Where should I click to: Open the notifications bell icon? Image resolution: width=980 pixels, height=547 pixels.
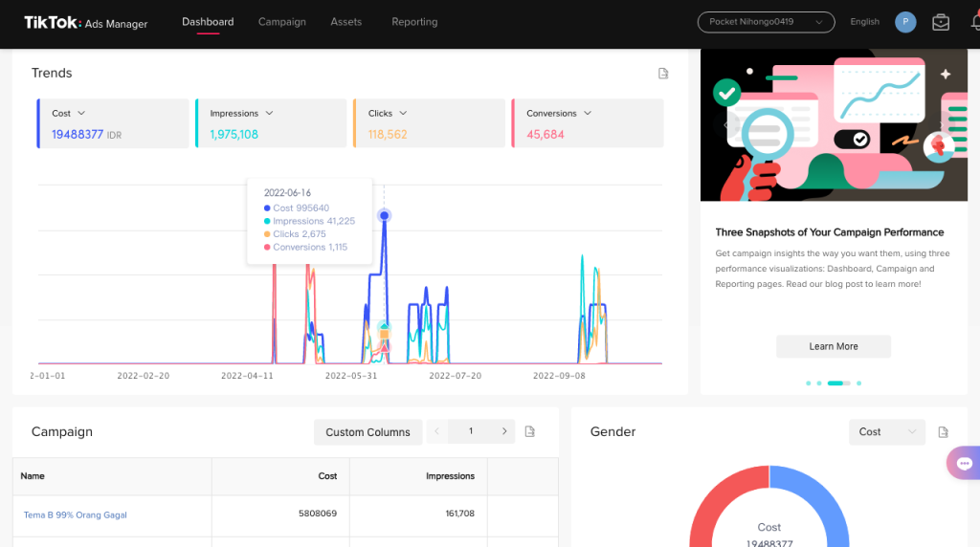tap(974, 23)
